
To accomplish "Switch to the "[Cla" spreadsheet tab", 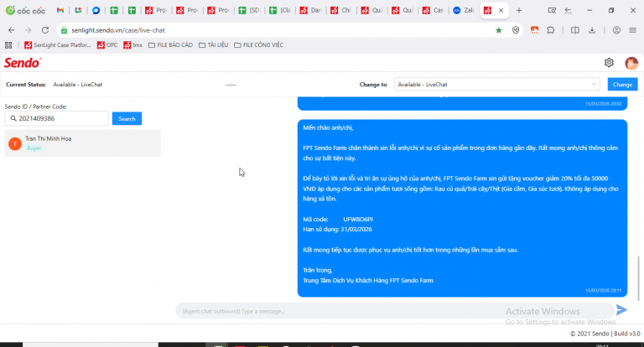I will 280,10.
